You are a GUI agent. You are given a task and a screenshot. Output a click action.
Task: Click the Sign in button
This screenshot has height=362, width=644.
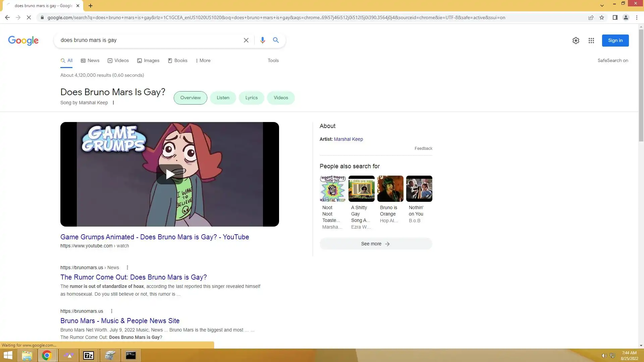click(615, 40)
